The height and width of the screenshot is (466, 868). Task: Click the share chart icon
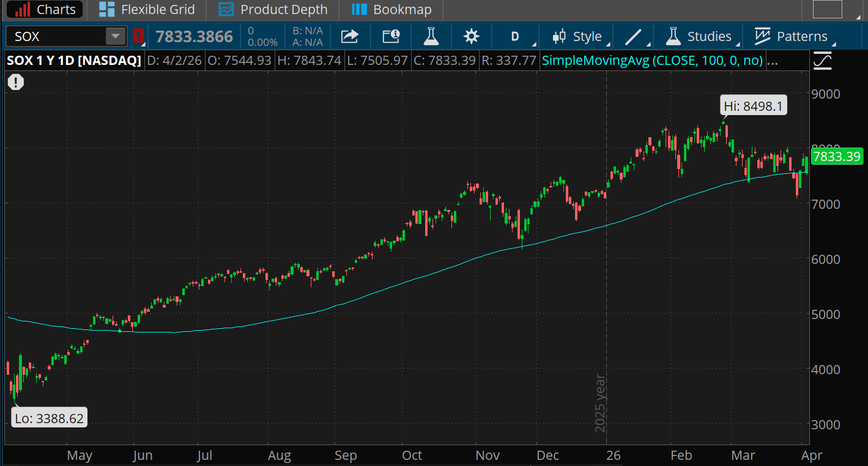[349, 36]
